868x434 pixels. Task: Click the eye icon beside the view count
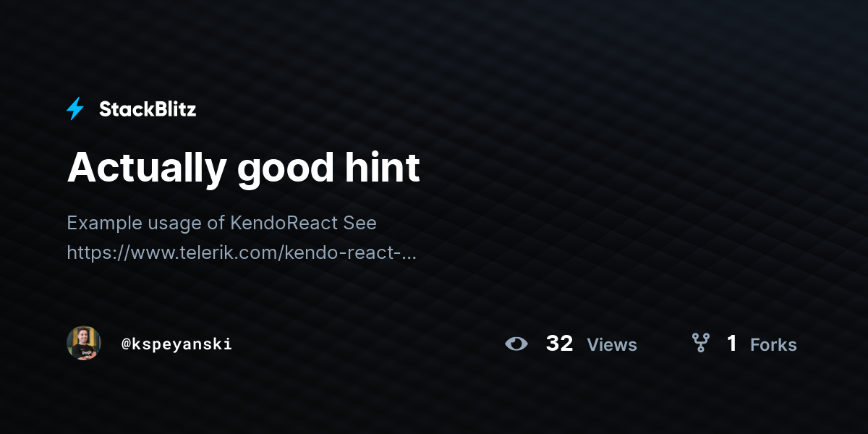pos(516,344)
